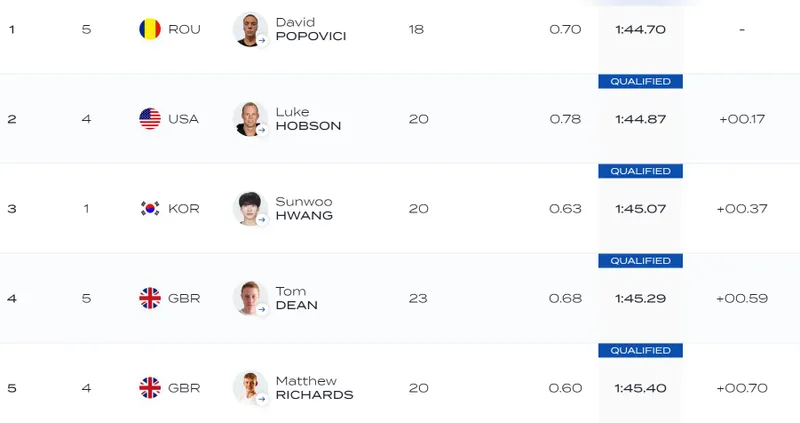Screen dimensions: 800x423
Task: Click the South Korea flag icon
Action: tap(150, 209)
